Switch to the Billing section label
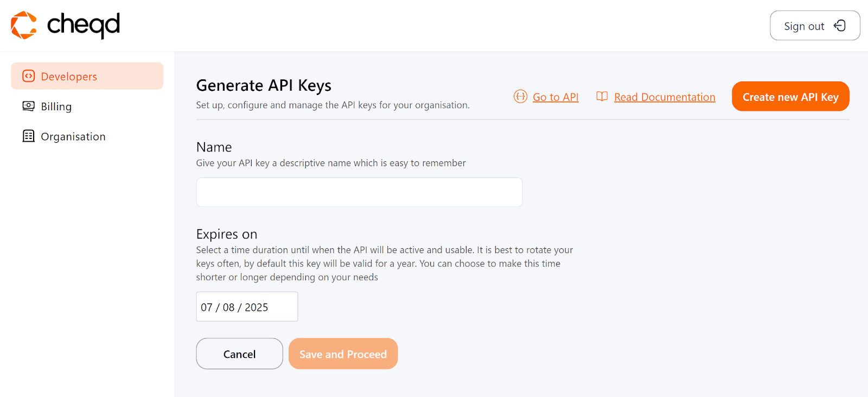The width and height of the screenshot is (868, 397). pos(56,106)
